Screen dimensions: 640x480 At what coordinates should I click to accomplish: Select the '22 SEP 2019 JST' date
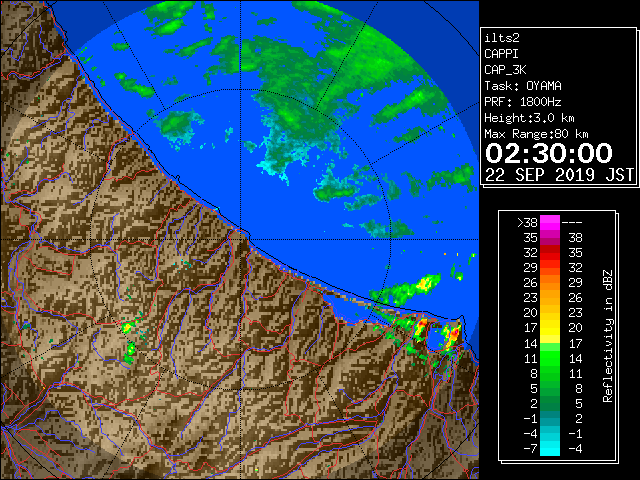click(x=560, y=175)
